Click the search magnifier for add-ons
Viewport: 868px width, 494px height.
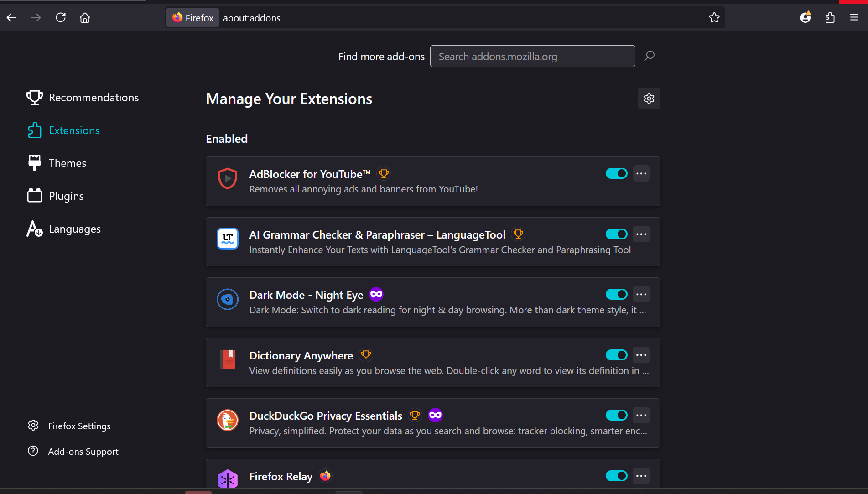tap(650, 56)
